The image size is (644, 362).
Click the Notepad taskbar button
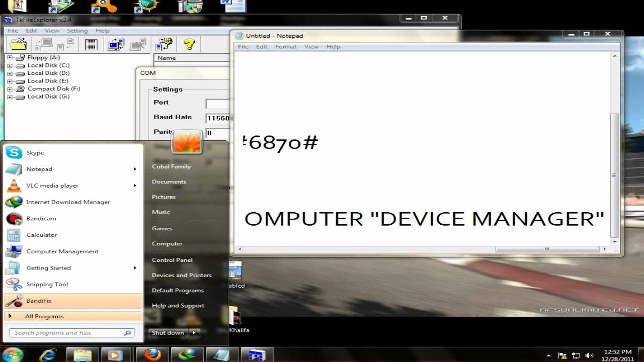click(221, 355)
